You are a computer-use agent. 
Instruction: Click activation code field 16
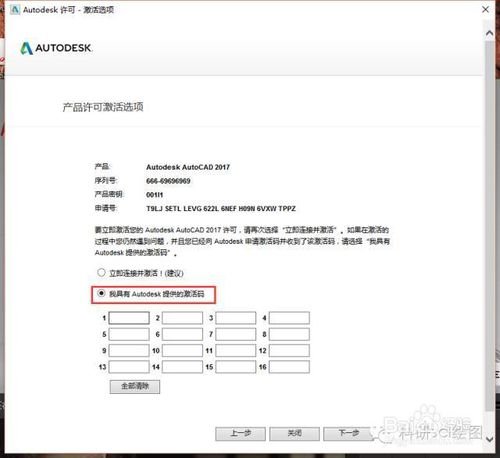click(289, 367)
